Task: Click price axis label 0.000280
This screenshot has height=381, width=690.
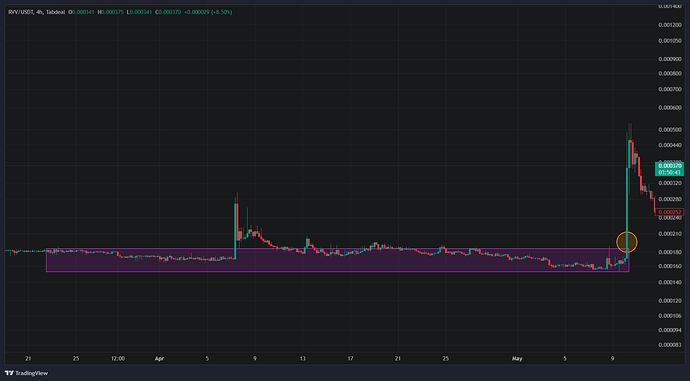Action: coord(670,199)
